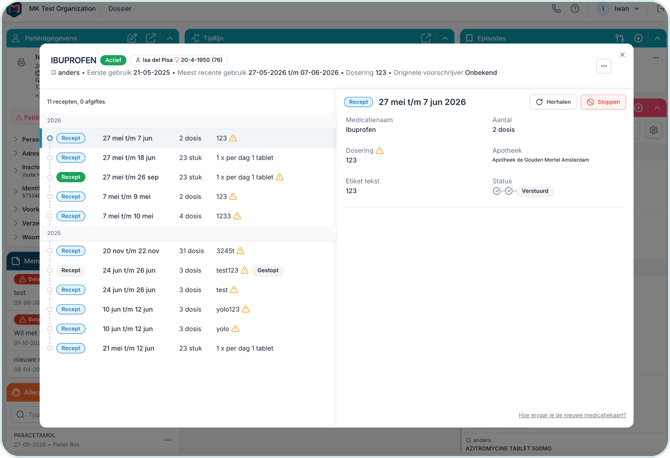670x458 pixels.
Task: Click the merge icon in Episodes header
Action: (620, 38)
